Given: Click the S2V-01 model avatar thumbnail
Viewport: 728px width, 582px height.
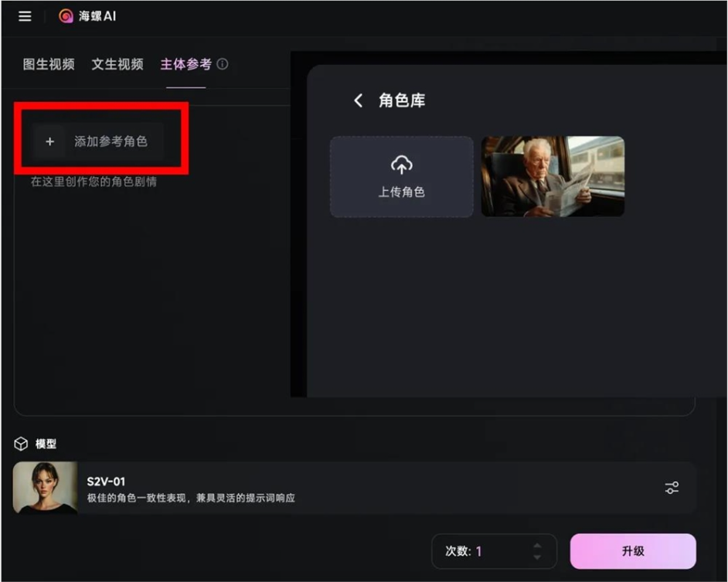Looking at the screenshot, I should pos(45,487).
